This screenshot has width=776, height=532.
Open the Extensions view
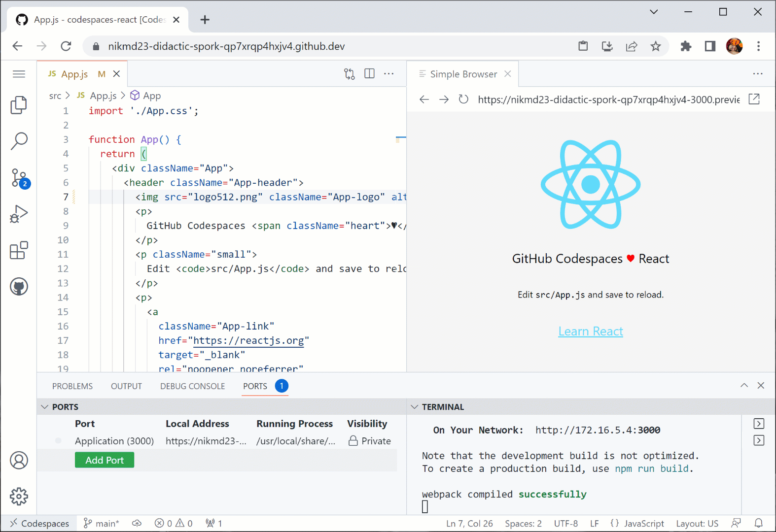click(x=19, y=250)
